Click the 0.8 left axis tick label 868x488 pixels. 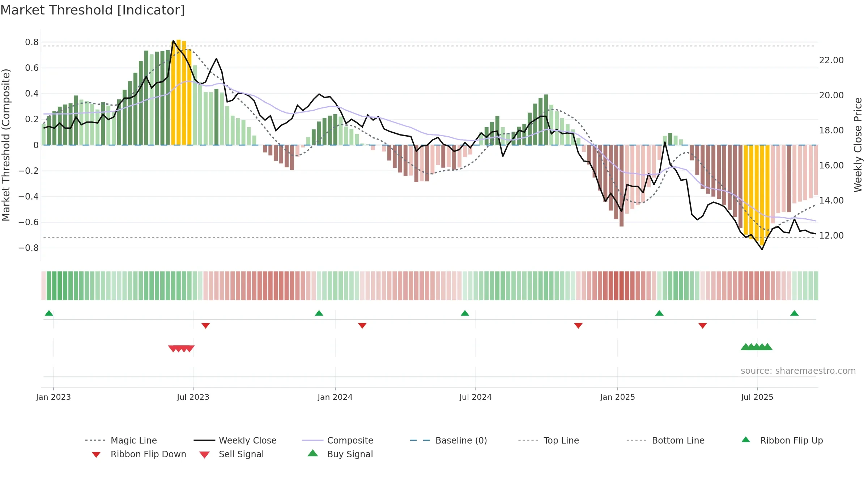click(x=32, y=42)
